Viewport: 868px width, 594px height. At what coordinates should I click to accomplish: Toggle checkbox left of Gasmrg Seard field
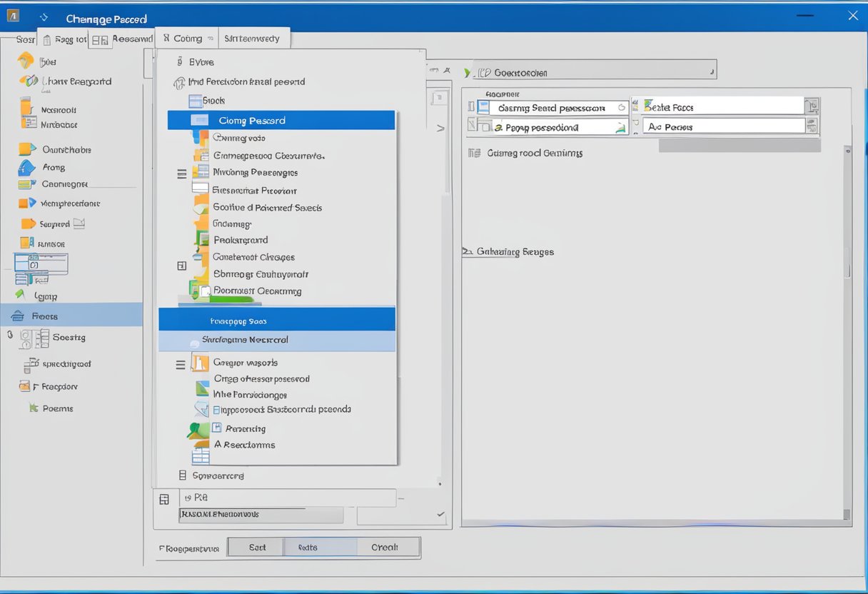[471, 107]
